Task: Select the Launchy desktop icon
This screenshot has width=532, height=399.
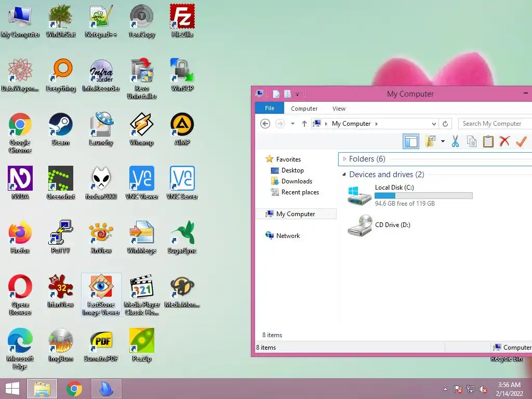Action: coord(101,129)
